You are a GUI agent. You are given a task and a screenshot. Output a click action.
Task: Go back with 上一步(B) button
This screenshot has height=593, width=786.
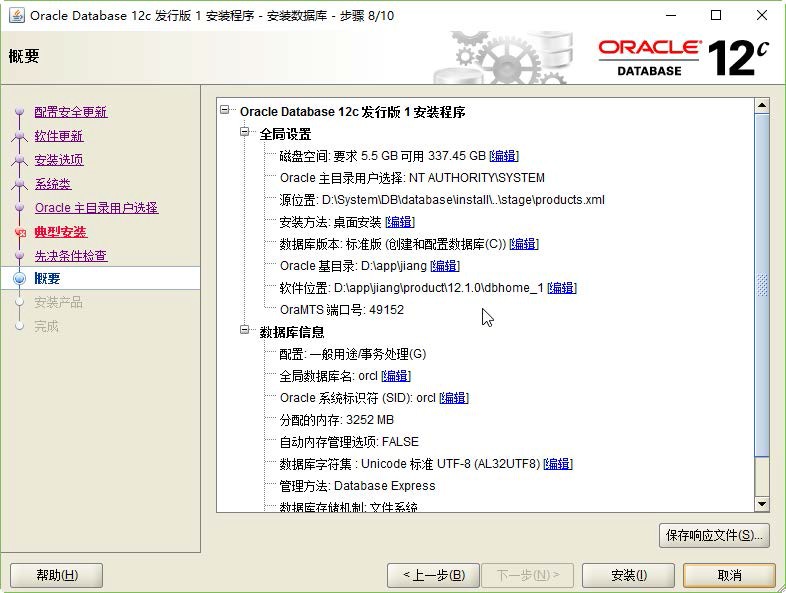[x=434, y=575]
